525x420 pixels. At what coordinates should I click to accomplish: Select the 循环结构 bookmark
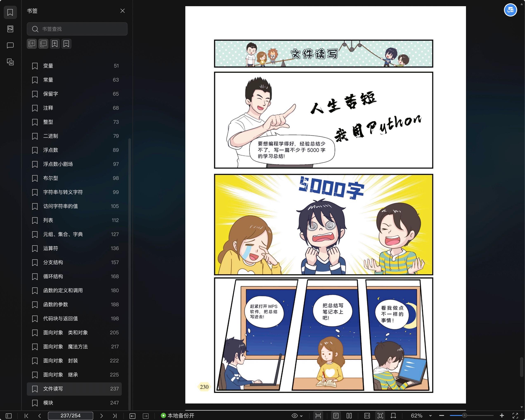[x=74, y=276]
